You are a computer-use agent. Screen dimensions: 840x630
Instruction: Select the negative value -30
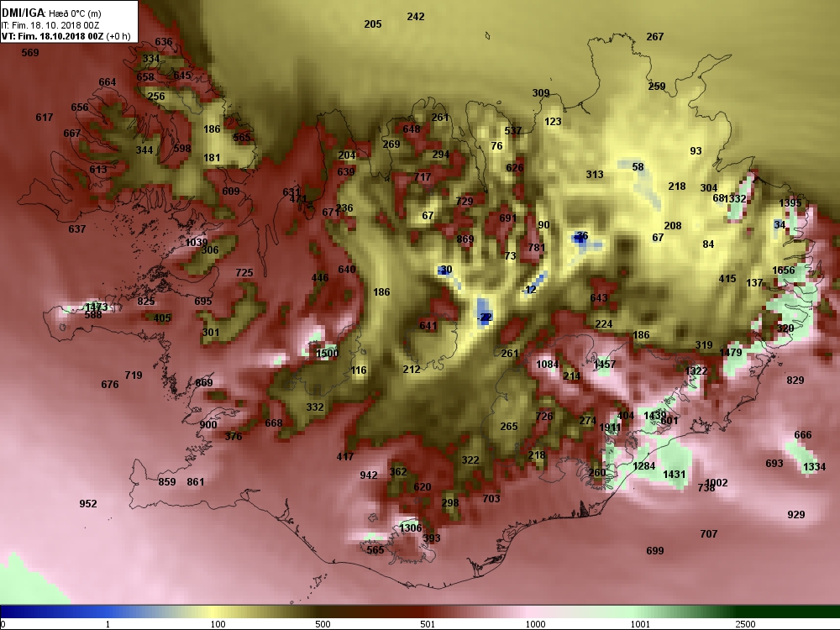coord(444,270)
